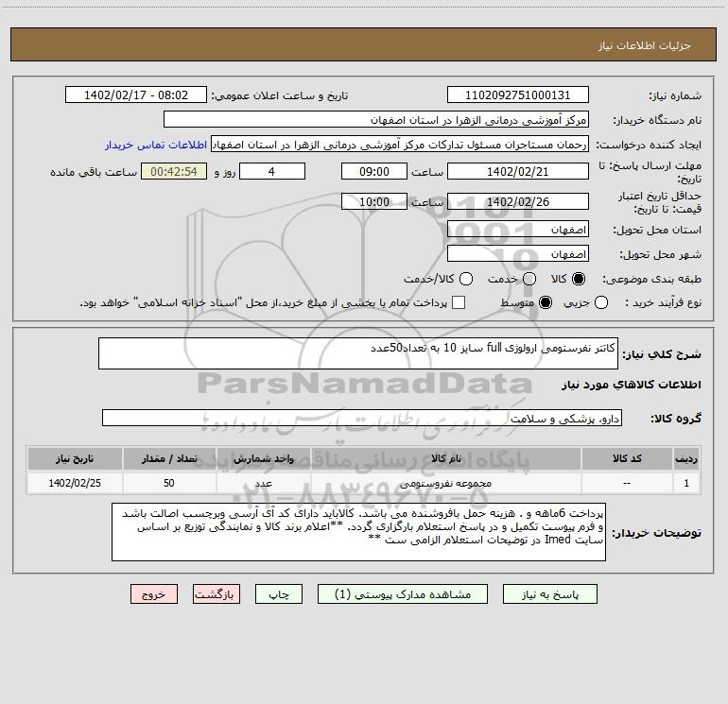Image resolution: width=728 pixels, height=704 pixels.
Task: Toggle the اسناد خزانه اسلامی payment checkbox
Action: (459, 302)
